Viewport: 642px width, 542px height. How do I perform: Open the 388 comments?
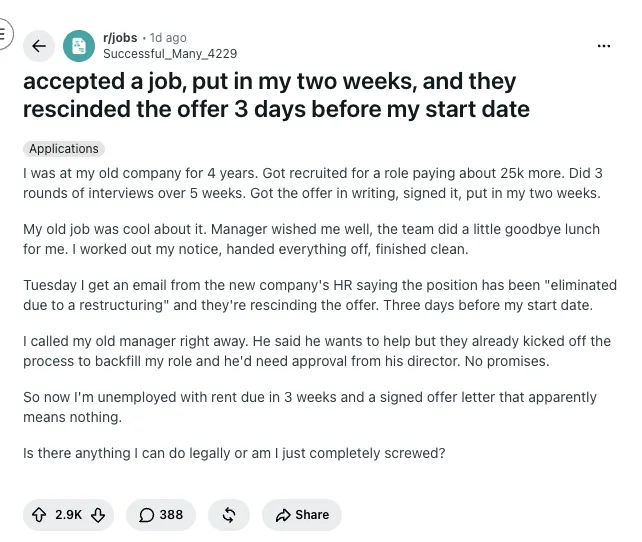click(x=161, y=515)
